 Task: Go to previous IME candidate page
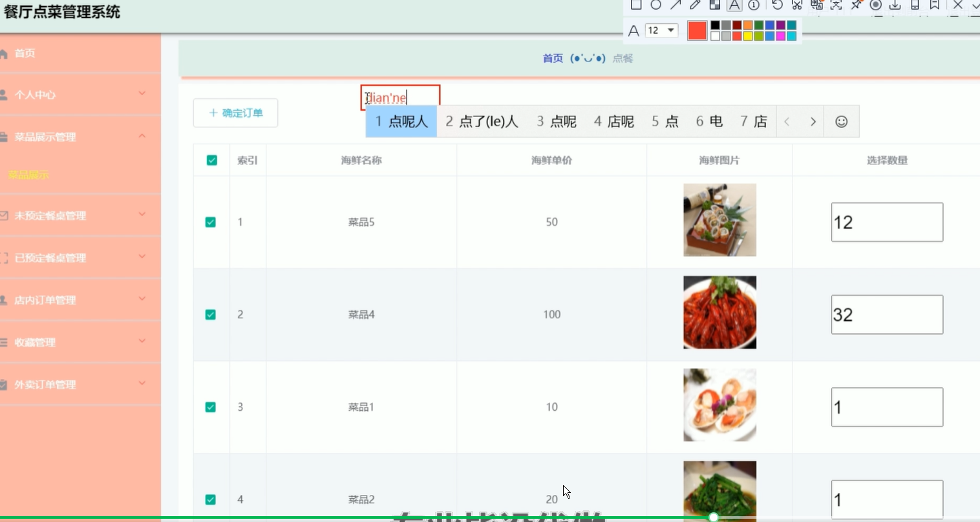click(x=787, y=122)
